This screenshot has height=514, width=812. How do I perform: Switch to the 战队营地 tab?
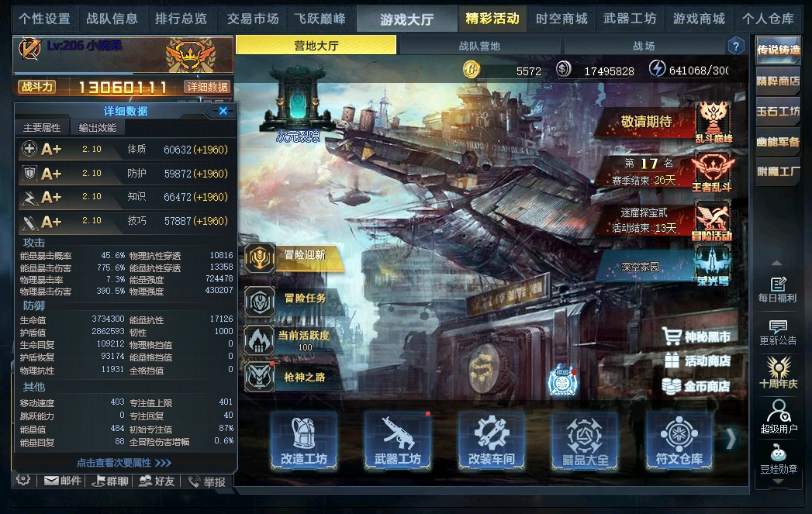coord(479,46)
